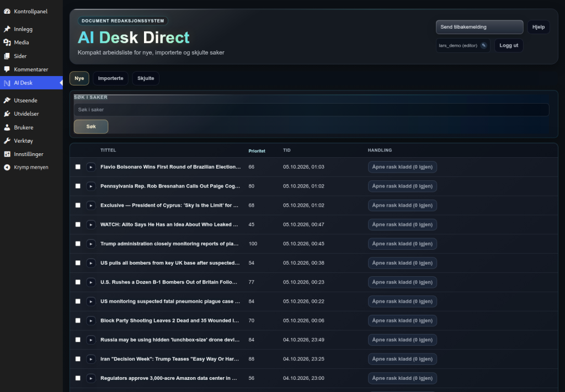Expand the President of Cyprus story row
Screen dimensions: 565x392
click(x=91, y=205)
